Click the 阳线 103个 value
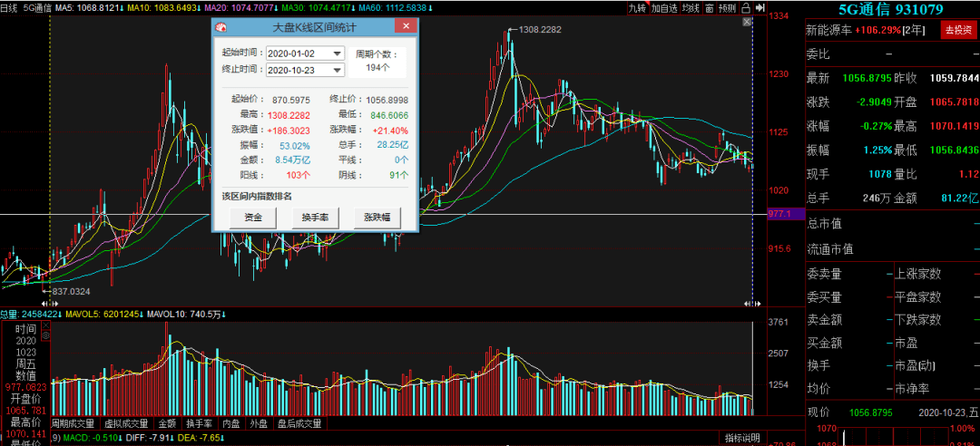The image size is (980, 446). 299,176
